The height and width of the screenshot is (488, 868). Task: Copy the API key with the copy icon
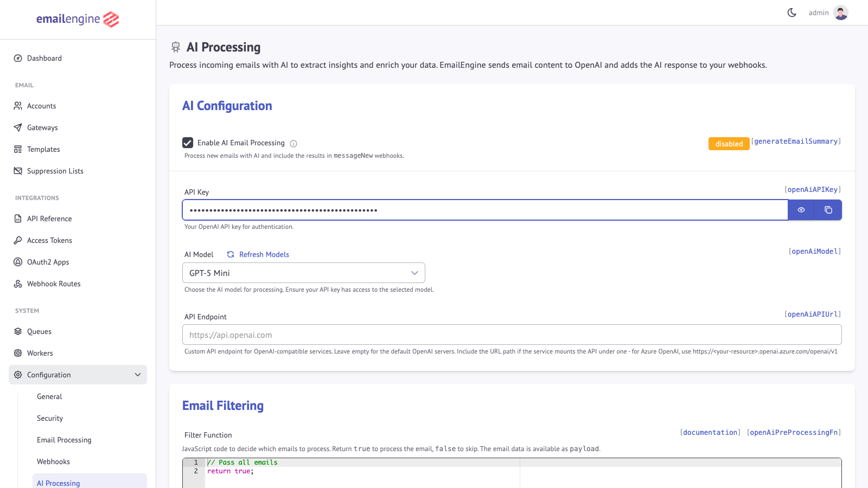tap(828, 210)
